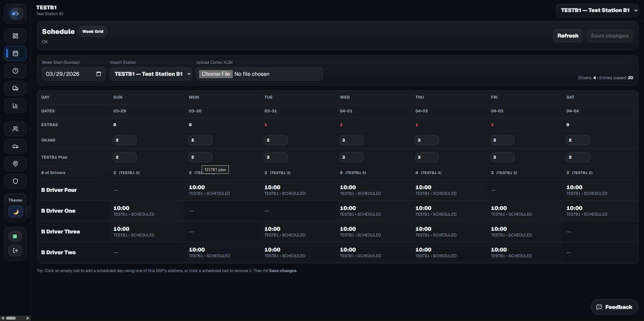The width and height of the screenshot is (644, 321).
Task: Click the Save changes button
Action: (x=609, y=36)
